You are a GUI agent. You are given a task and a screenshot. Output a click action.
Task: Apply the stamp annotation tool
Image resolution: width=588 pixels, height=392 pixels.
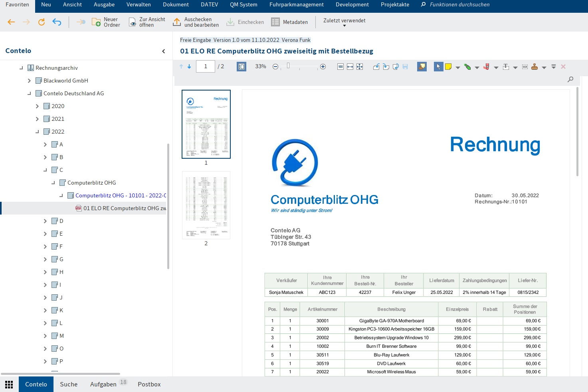[x=535, y=67]
